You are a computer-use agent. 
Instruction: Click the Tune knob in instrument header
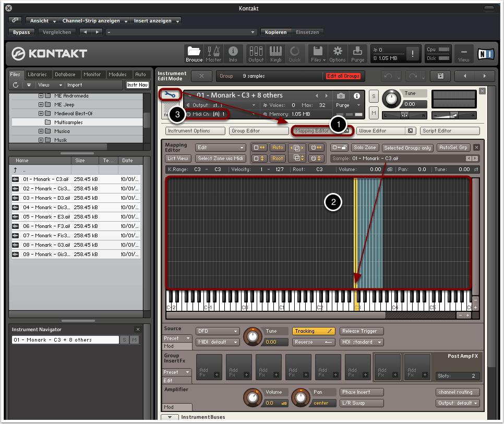pyautogui.click(x=391, y=99)
